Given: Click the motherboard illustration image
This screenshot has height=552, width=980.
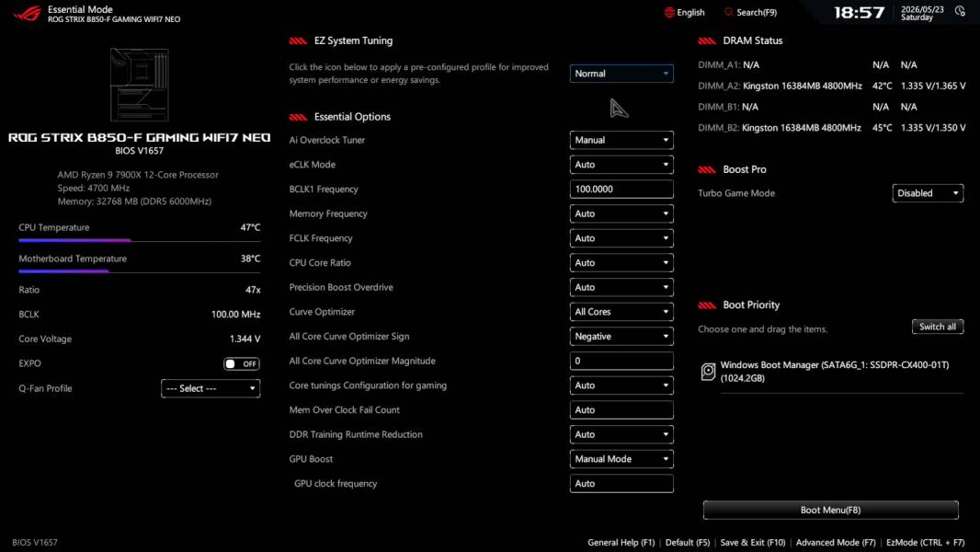Looking at the screenshot, I should [140, 85].
